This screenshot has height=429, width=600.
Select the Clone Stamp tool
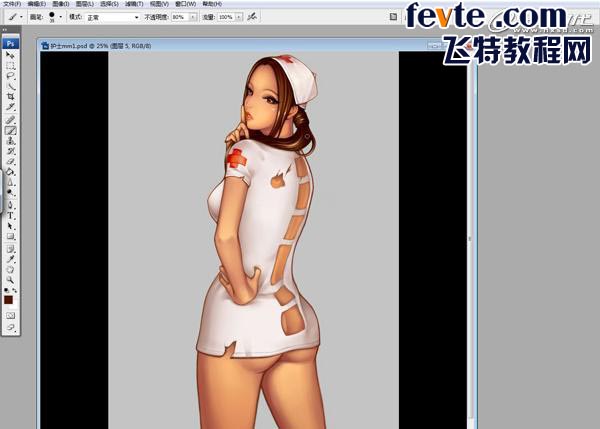click(11, 141)
